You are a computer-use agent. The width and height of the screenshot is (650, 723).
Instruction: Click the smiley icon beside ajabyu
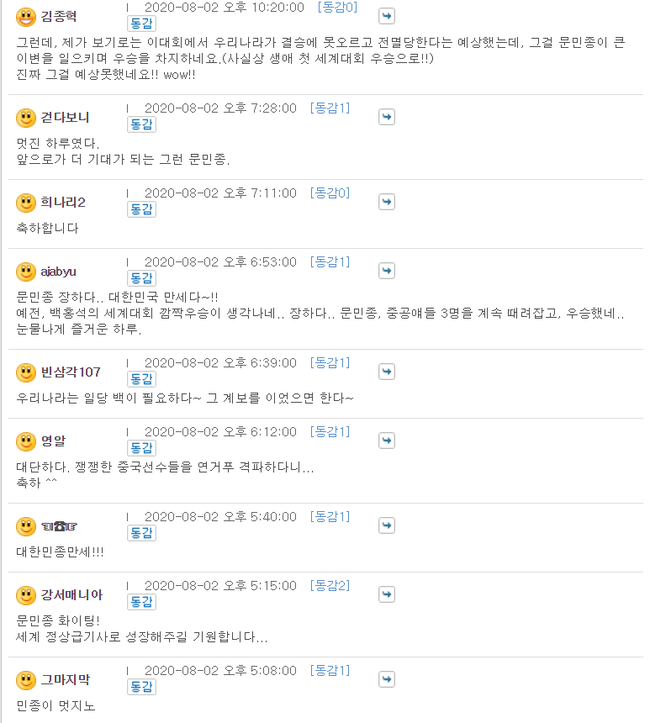click(x=26, y=272)
